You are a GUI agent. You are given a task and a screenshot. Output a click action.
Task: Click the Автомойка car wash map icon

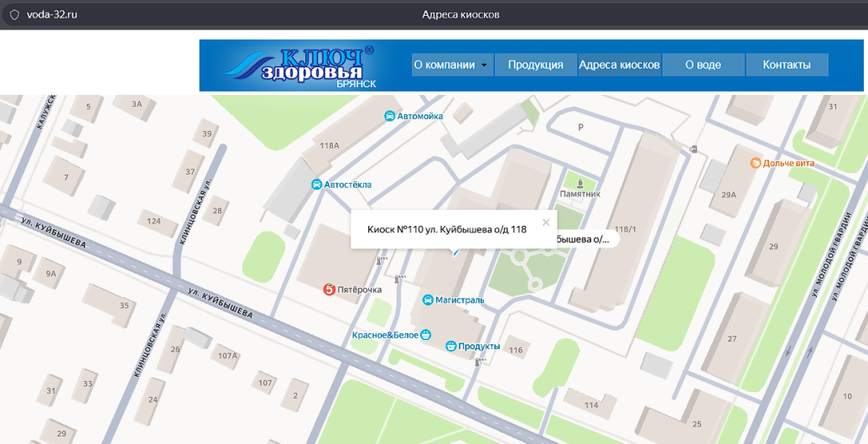[x=390, y=116]
